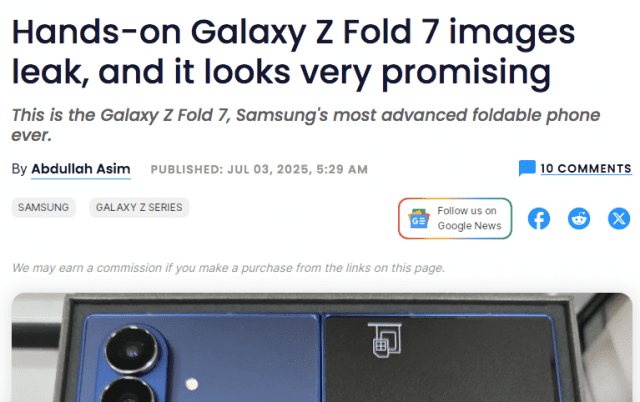The width and height of the screenshot is (640, 402).
Task: Click the Google News logo icon
Action: click(419, 219)
